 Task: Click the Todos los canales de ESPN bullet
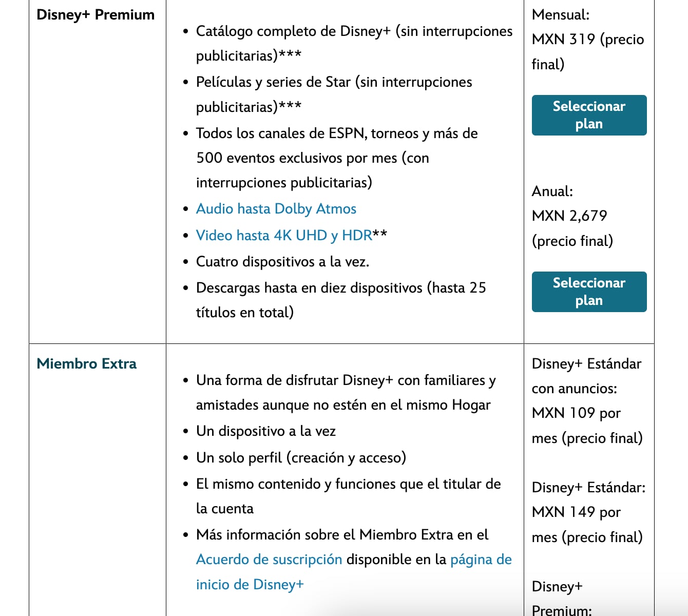337,158
